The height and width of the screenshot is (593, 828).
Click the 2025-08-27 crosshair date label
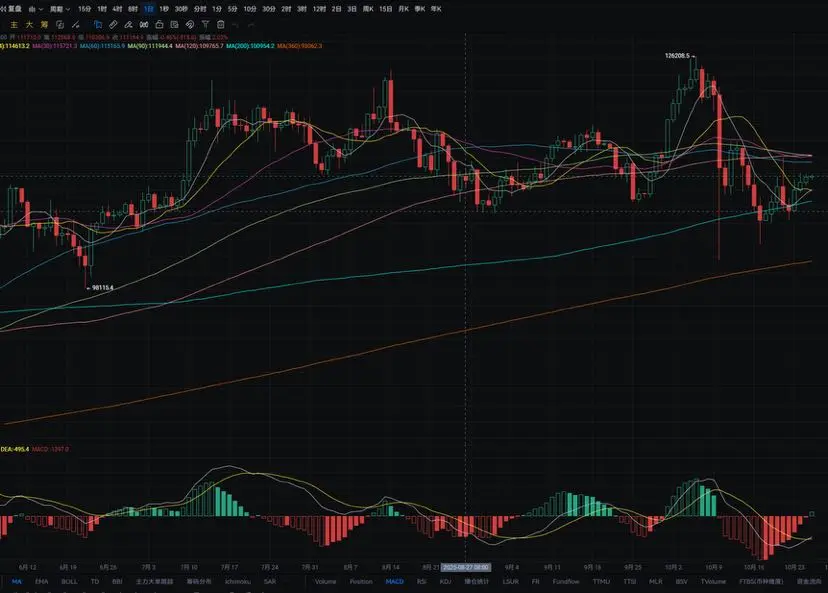(466, 568)
